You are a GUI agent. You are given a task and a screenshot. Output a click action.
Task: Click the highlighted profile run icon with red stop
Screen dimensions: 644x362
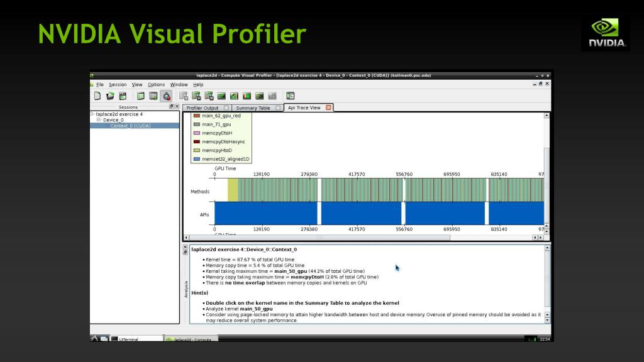tap(166, 96)
